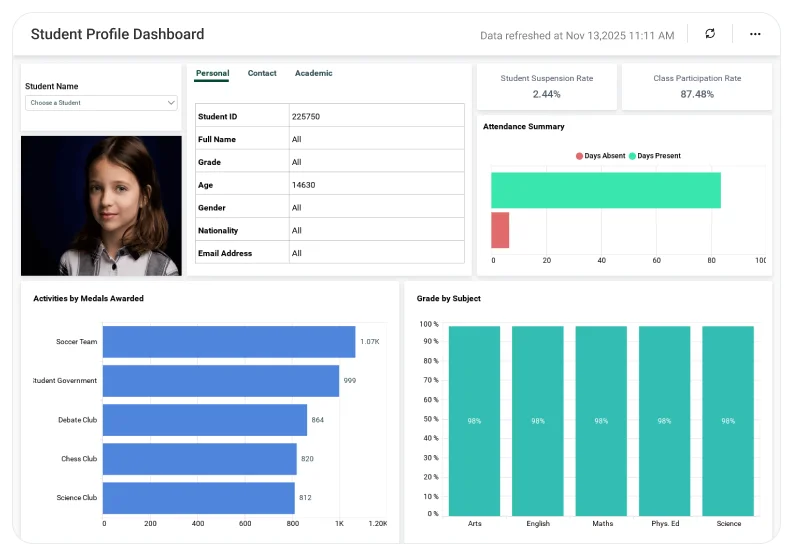Click the Science Club medals bar
Image resolution: width=793 pixels, height=556 pixels.
[x=199, y=498]
